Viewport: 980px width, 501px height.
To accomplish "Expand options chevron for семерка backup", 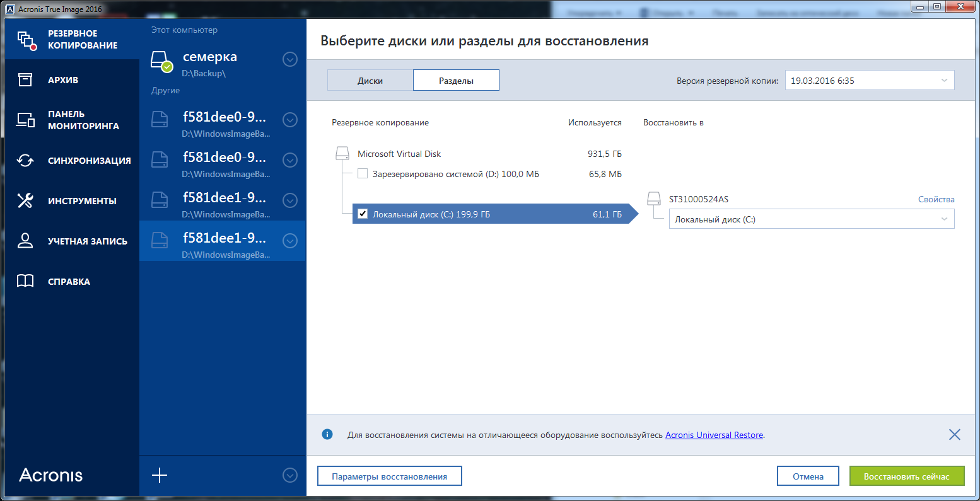I will pyautogui.click(x=289, y=60).
